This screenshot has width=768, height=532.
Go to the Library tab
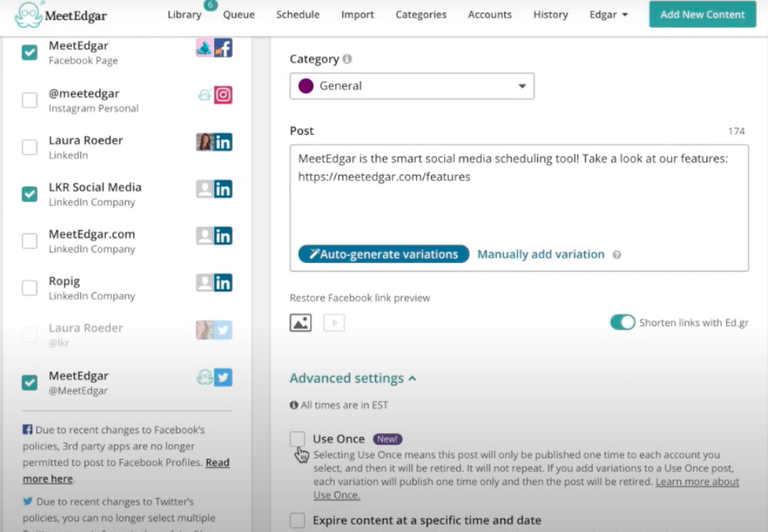pos(184,15)
